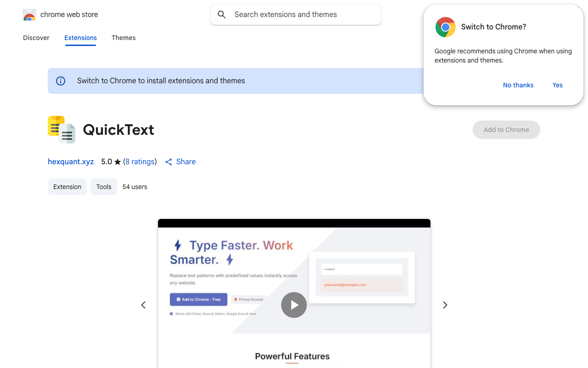Open the Extensions tab
Viewport: 588px width, 368px height.
(80, 38)
